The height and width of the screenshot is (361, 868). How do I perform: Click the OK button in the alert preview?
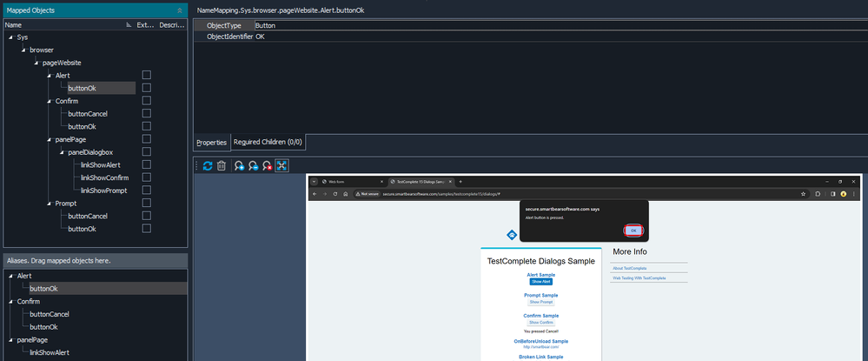point(633,231)
